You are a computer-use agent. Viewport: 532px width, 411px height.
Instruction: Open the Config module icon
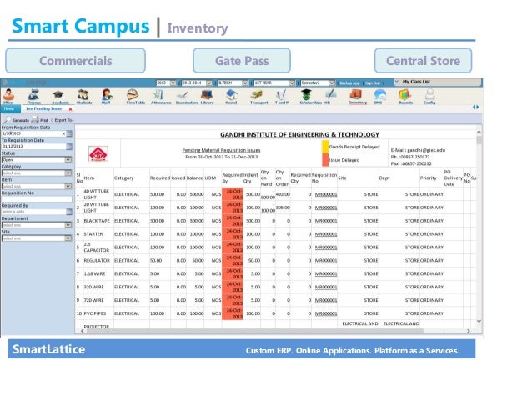429,96
